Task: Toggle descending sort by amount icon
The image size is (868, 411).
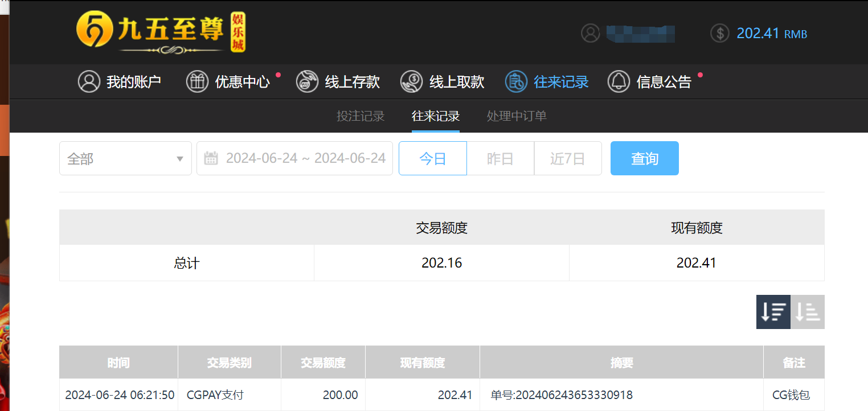Action: coord(773,312)
